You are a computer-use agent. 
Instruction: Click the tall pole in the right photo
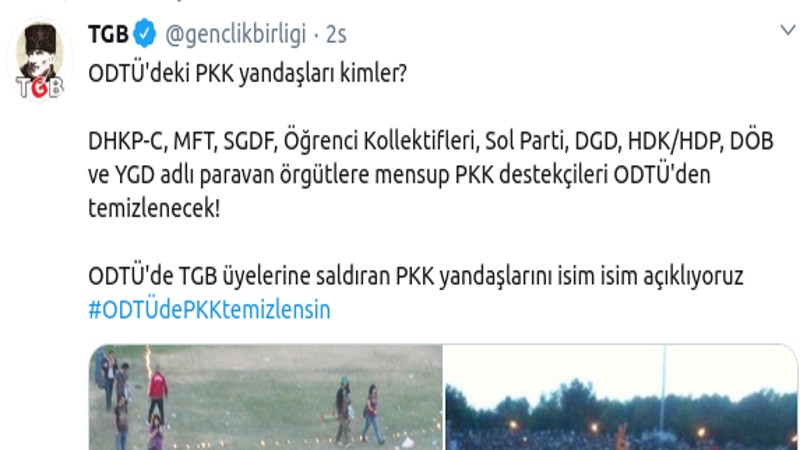pyautogui.click(x=663, y=388)
